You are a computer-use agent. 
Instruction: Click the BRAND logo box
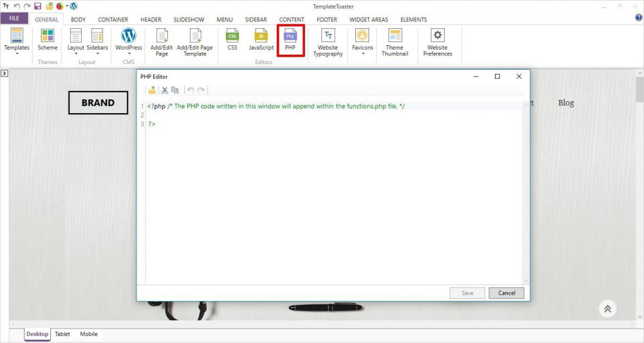pos(98,102)
